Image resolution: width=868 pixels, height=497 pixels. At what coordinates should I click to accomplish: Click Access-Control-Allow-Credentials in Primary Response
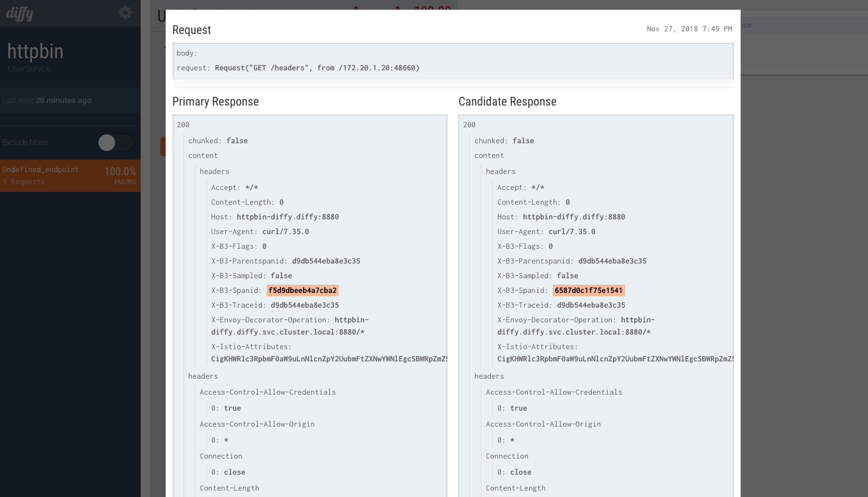point(267,392)
